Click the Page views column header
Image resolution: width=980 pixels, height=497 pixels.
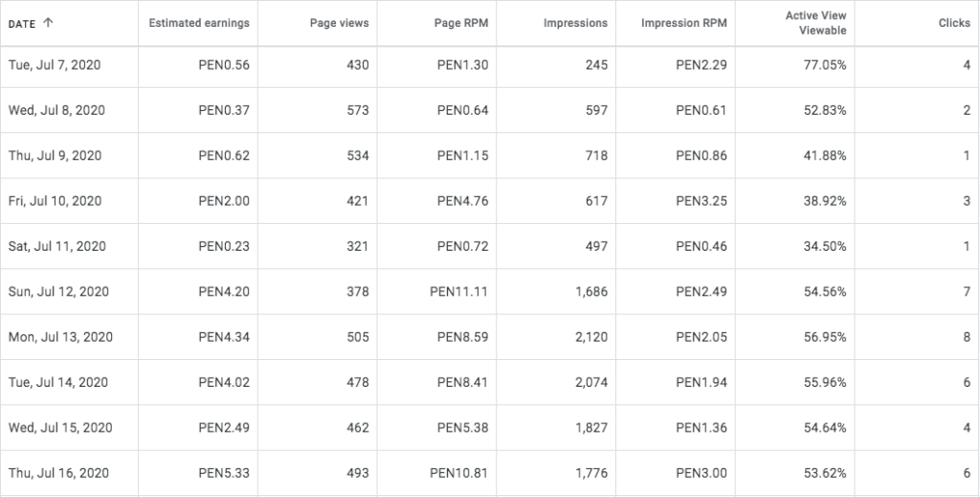tap(340, 24)
